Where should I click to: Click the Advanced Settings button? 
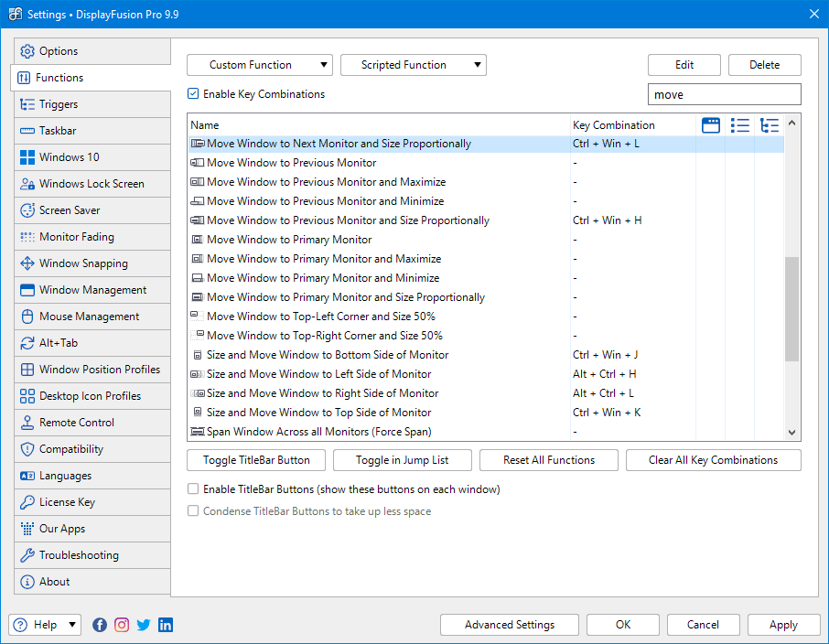click(x=509, y=625)
